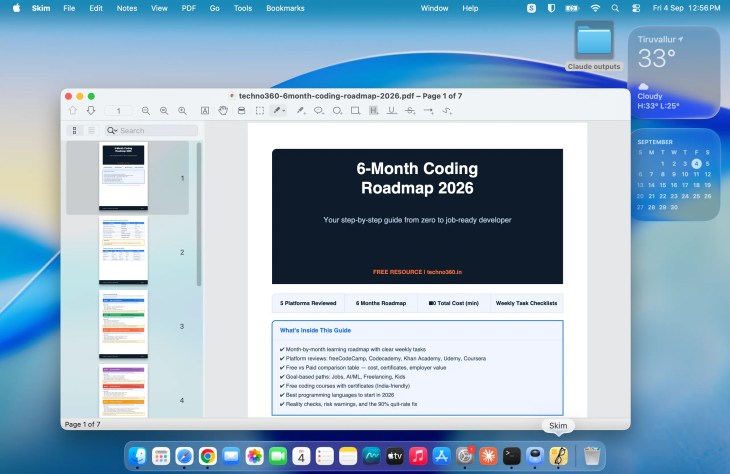
Task: Open search options magnifier dropdown
Action: pyautogui.click(x=112, y=131)
